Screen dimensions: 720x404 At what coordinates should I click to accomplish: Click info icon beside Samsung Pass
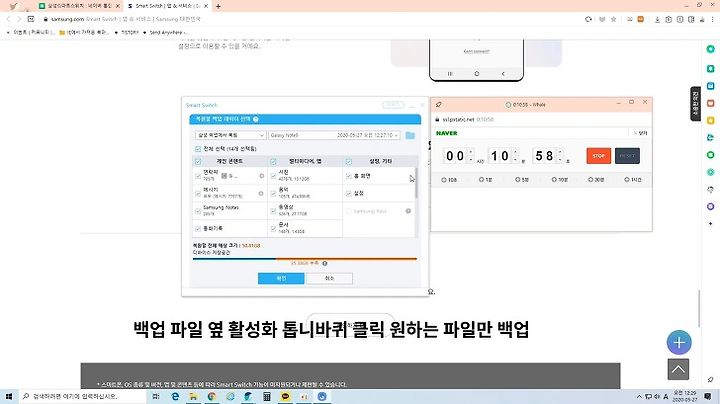(408, 211)
